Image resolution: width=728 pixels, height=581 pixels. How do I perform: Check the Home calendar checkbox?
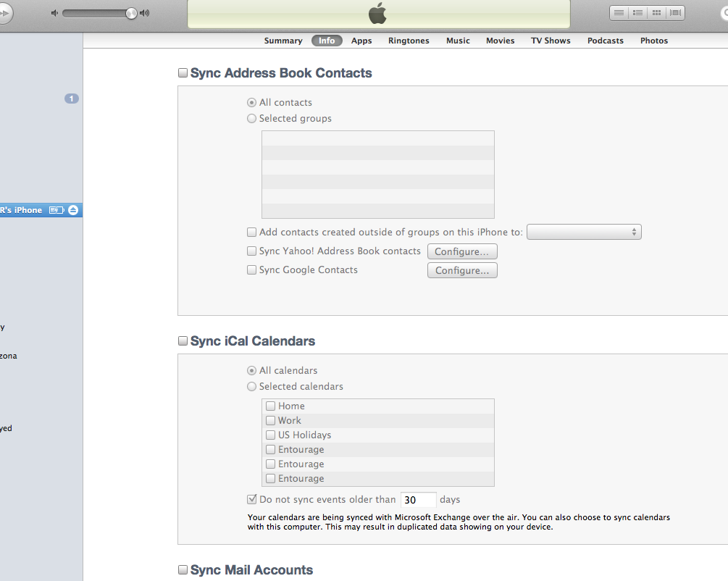[271, 406]
